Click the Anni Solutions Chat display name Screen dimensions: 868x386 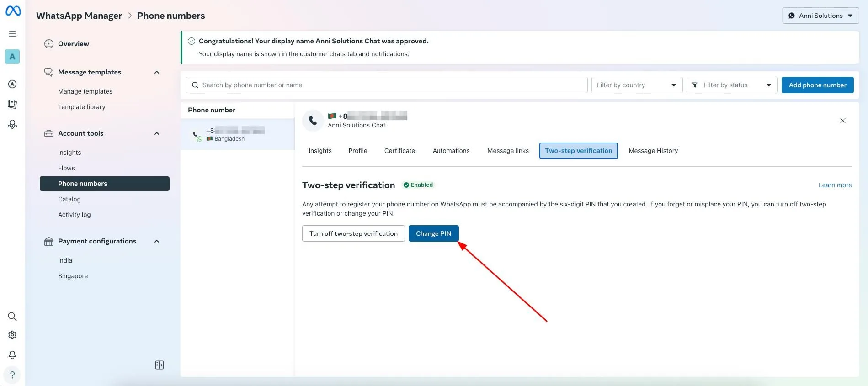[357, 125]
